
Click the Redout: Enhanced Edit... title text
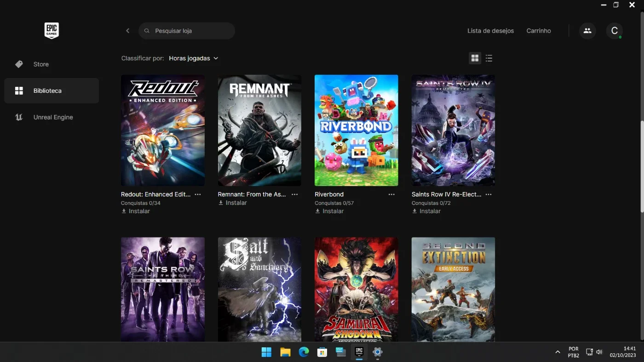click(x=155, y=194)
